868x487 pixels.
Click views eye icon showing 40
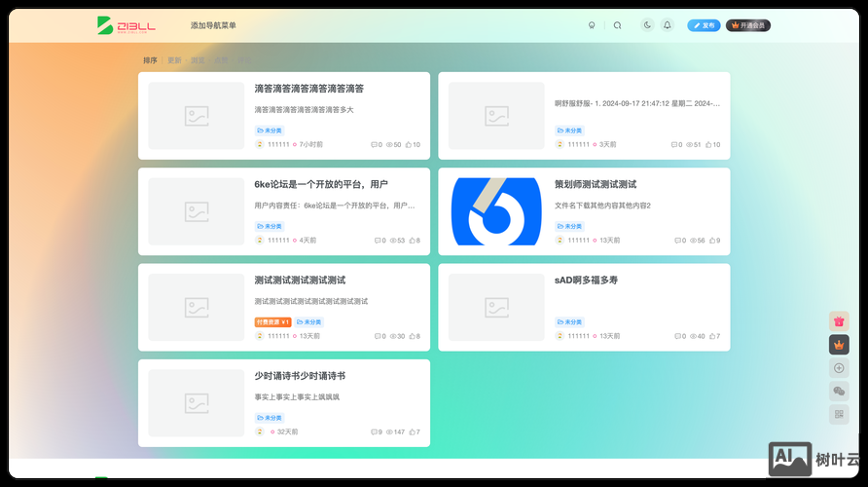point(693,336)
